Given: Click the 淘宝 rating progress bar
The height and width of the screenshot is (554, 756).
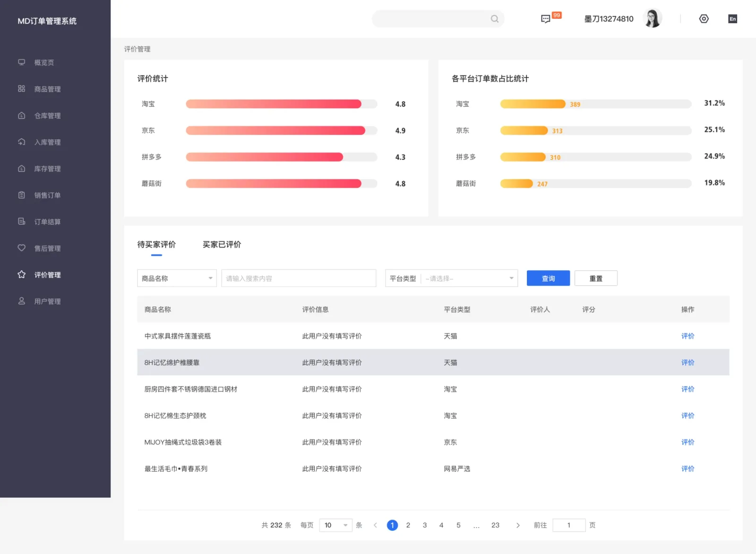Looking at the screenshot, I should (x=282, y=104).
